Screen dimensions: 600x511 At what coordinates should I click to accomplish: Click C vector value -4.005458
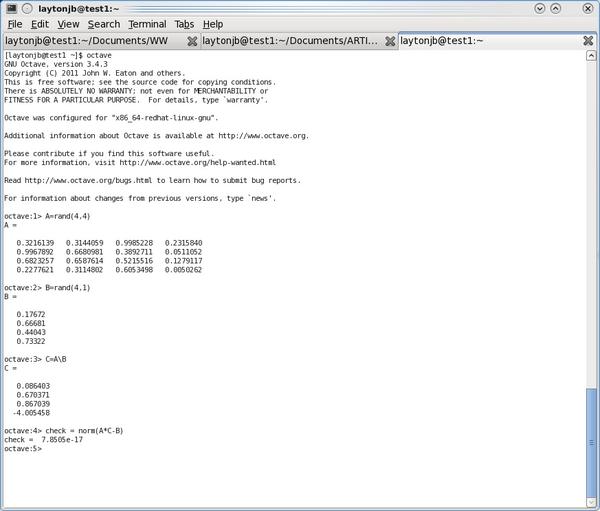coord(31,413)
